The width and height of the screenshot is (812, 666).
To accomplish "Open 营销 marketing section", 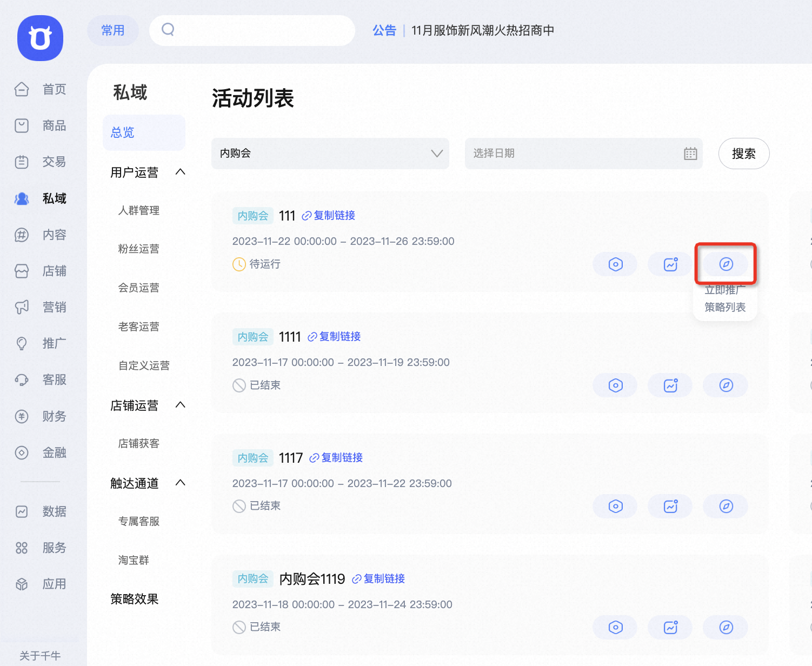I will coord(41,307).
